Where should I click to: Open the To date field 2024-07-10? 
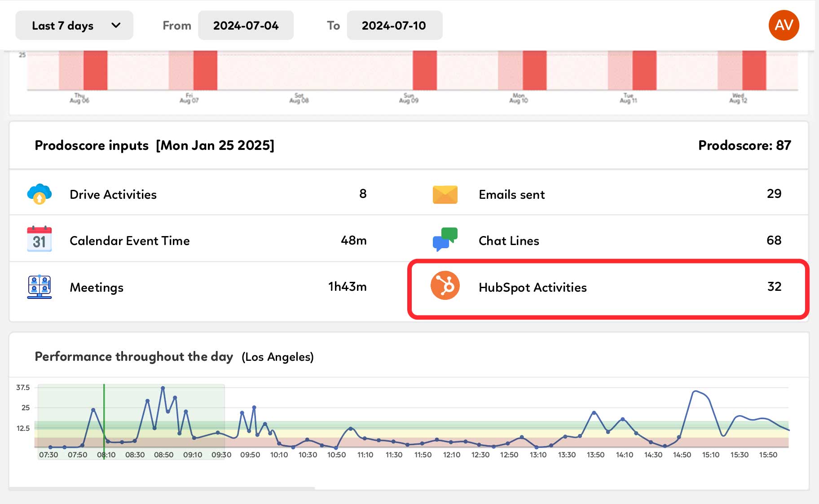[394, 26]
